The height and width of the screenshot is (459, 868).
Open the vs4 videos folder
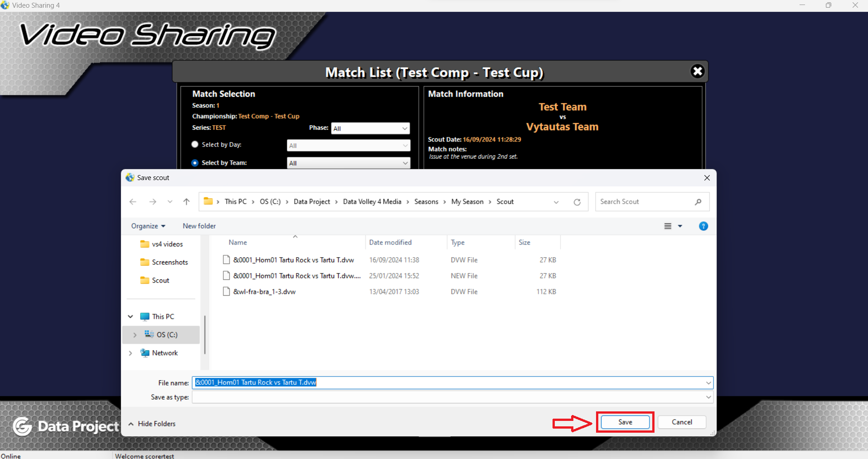162,244
